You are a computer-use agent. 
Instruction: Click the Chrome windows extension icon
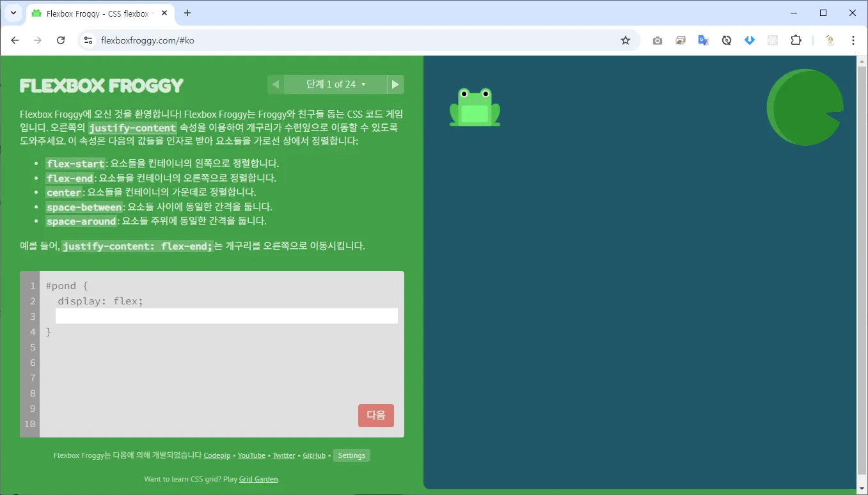pos(681,40)
